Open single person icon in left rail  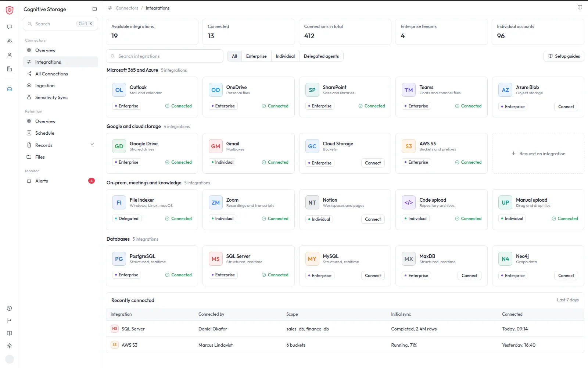(x=10, y=55)
